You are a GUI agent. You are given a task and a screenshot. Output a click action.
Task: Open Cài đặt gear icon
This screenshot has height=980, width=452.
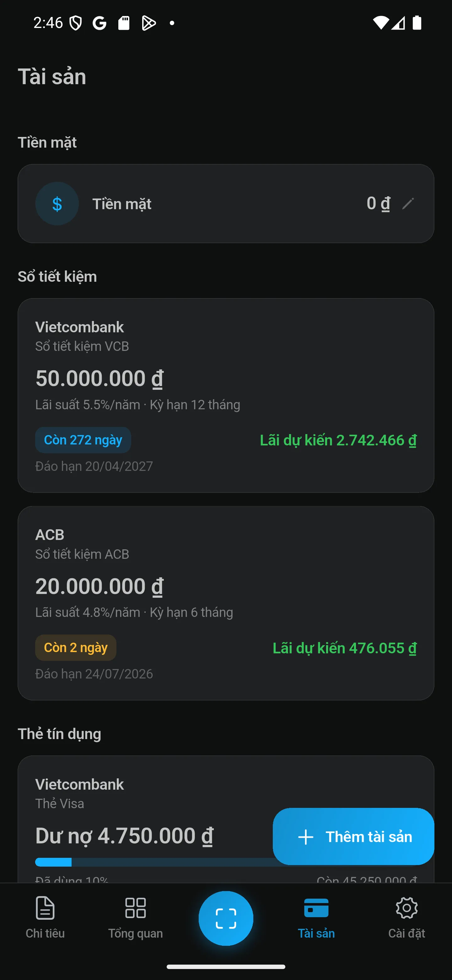406,917
